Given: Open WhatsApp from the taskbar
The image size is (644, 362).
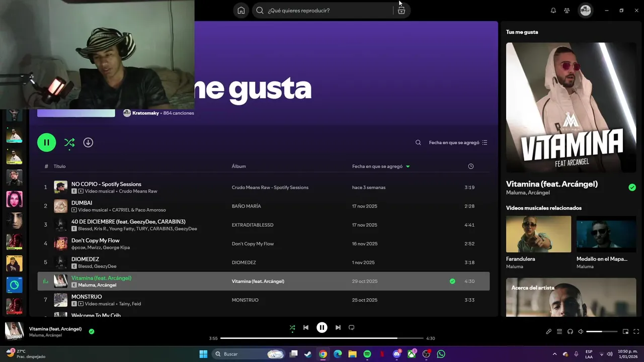Looking at the screenshot, I should tap(441, 354).
